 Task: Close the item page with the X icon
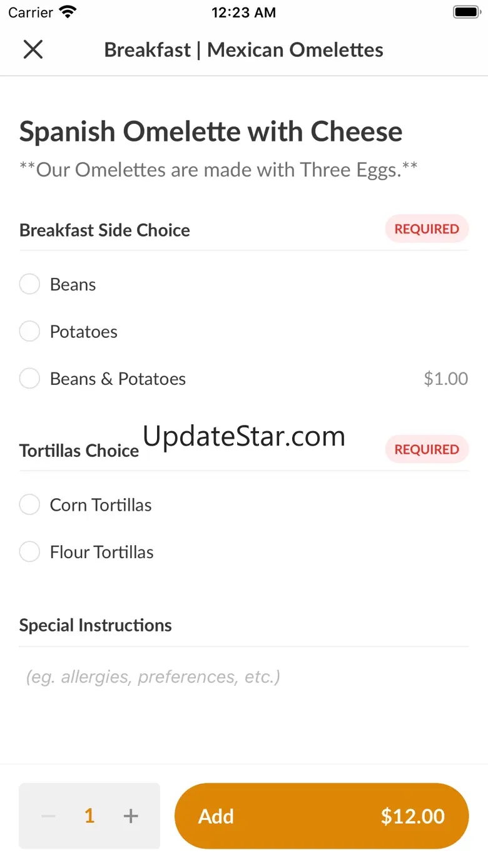pyautogui.click(x=33, y=49)
